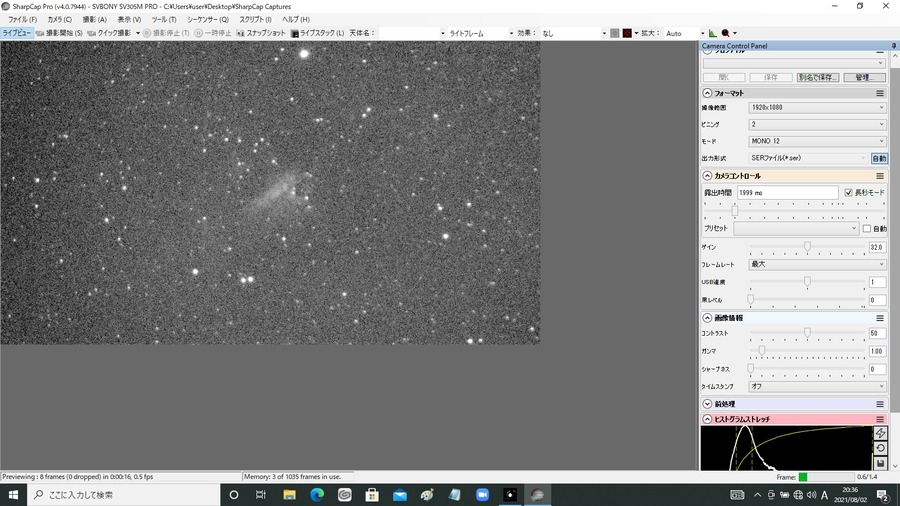Open カメラ (C) menu
This screenshot has width=900, height=506.
tap(60, 20)
